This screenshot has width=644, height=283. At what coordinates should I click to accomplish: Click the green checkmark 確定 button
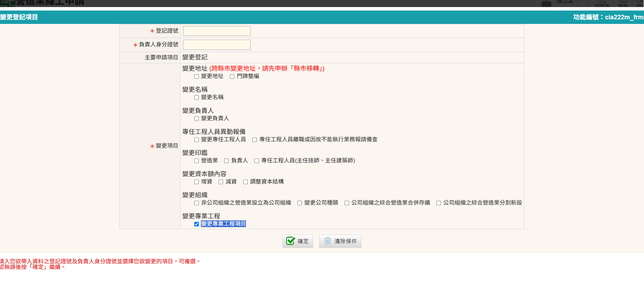pyautogui.click(x=297, y=241)
